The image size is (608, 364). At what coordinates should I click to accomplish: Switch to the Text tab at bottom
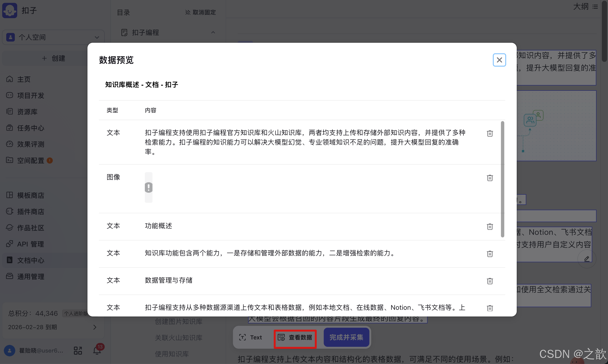(x=251, y=337)
